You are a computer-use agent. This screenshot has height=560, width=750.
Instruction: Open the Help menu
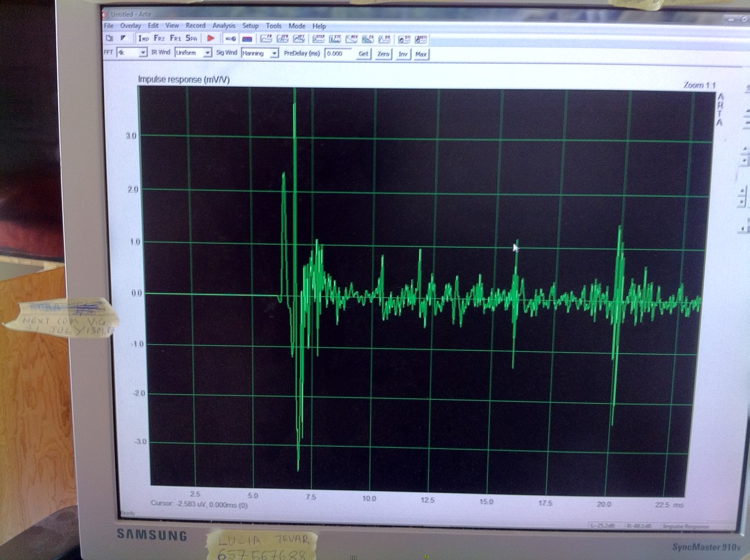coord(319,26)
